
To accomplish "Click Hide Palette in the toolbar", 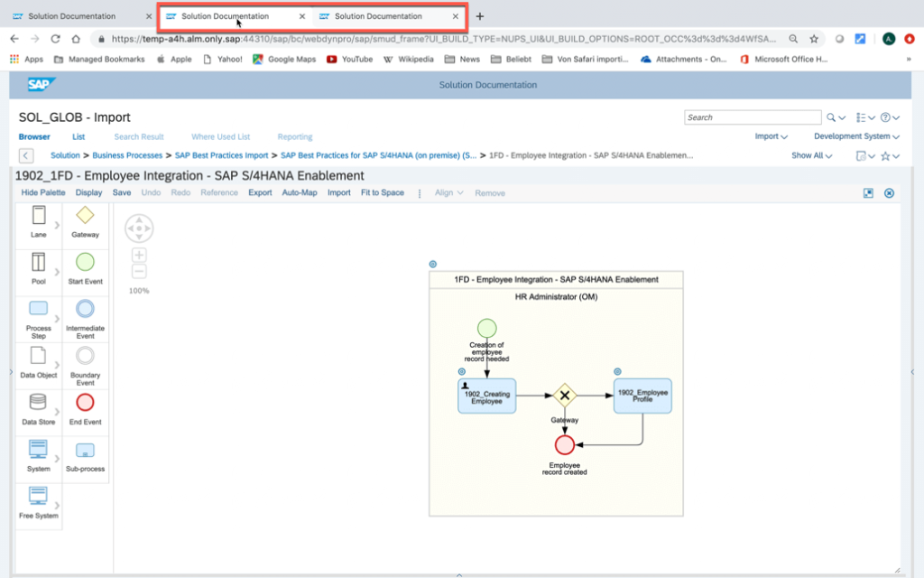I will [43, 193].
